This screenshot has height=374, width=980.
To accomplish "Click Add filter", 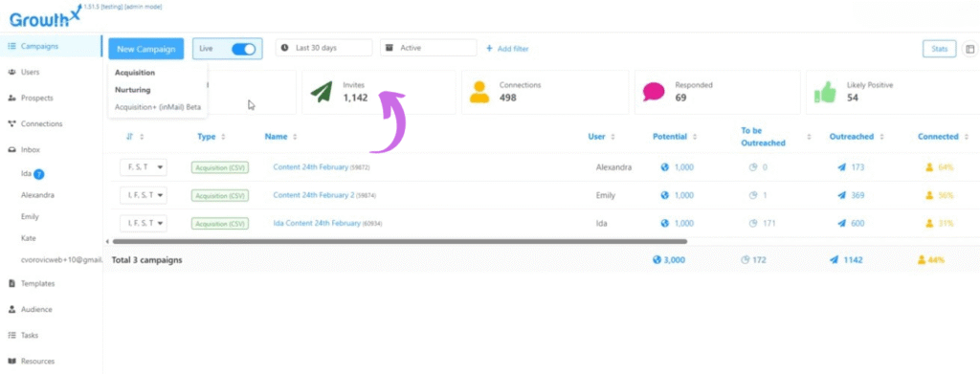I will (x=507, y=48).
